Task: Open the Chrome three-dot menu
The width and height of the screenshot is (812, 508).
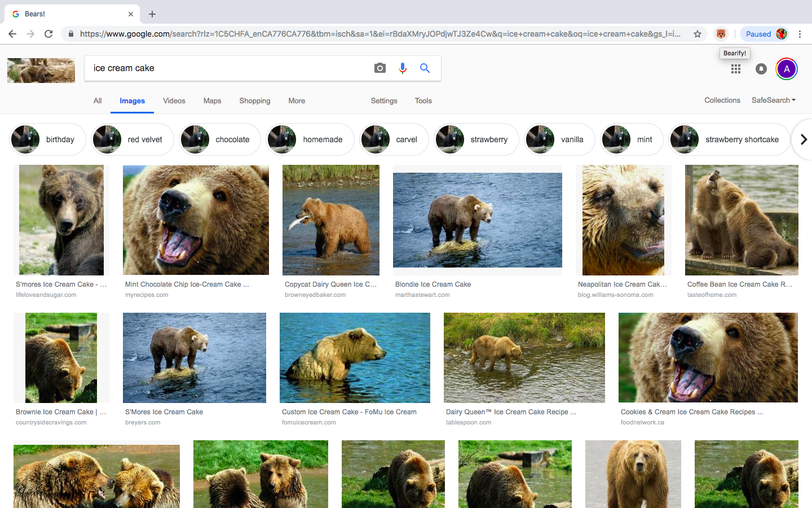Action: point(800,34)
